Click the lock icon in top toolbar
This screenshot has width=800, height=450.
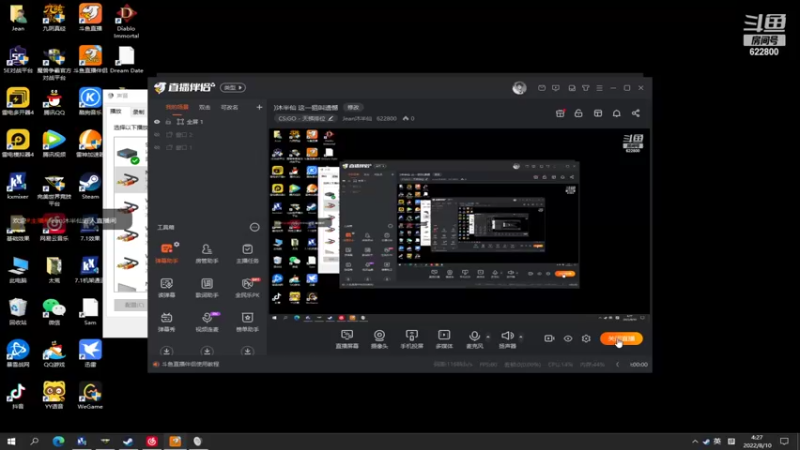pos(579,113)
